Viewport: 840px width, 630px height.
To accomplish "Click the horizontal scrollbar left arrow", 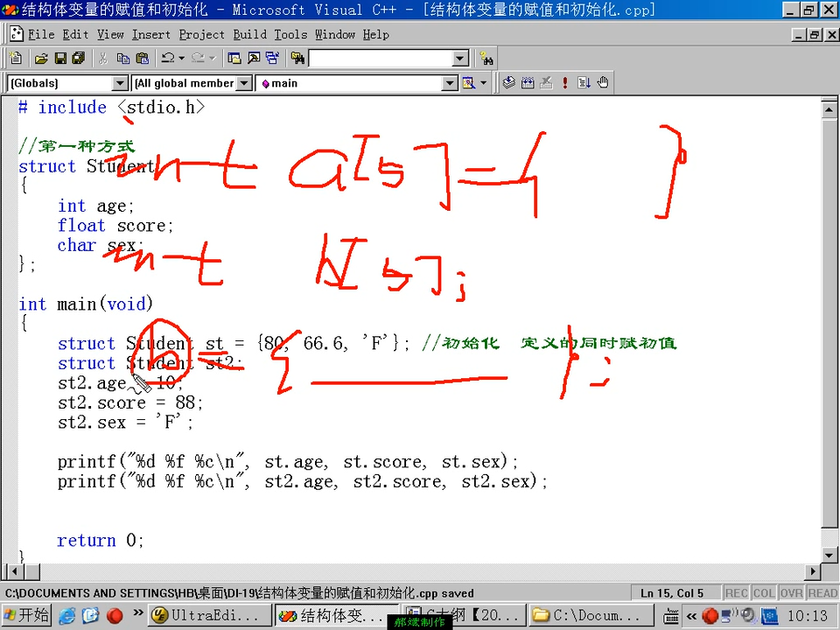I will pos(13,571).
